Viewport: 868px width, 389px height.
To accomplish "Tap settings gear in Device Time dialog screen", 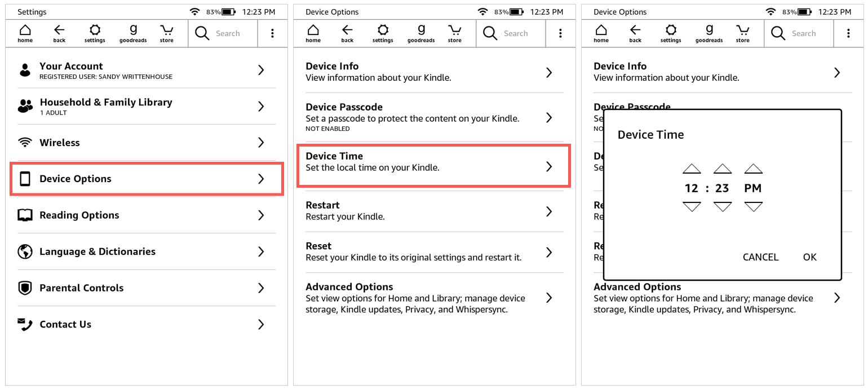I will click(x=671, y=33).
